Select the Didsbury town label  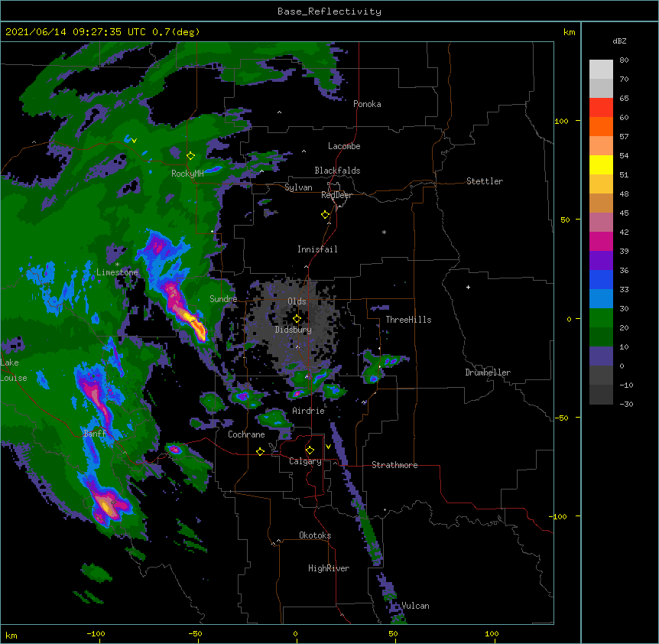coord(294,330)
